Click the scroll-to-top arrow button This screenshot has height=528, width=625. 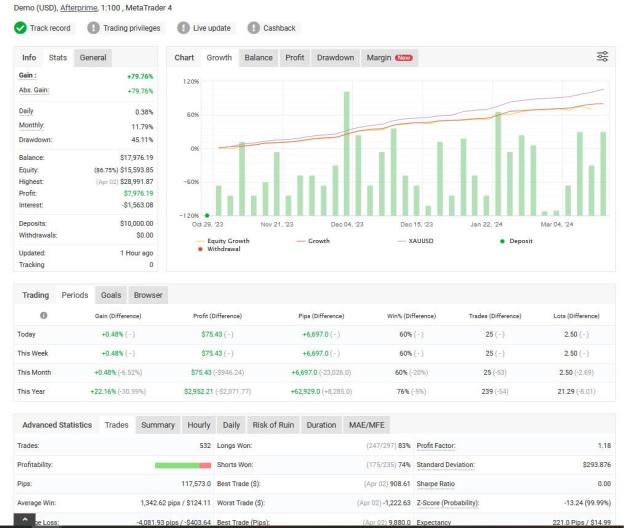[x=25, y=520]
